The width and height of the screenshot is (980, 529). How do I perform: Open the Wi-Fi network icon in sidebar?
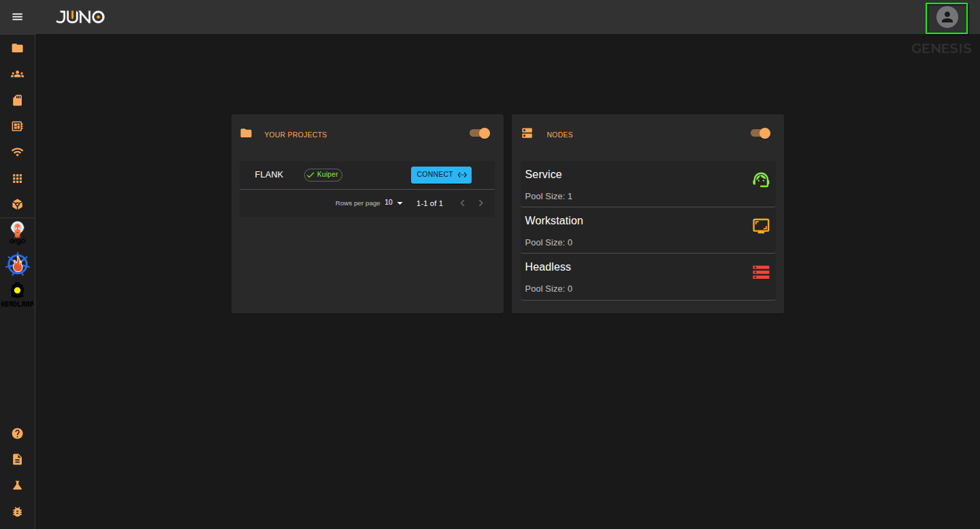(x=17, y=152)
